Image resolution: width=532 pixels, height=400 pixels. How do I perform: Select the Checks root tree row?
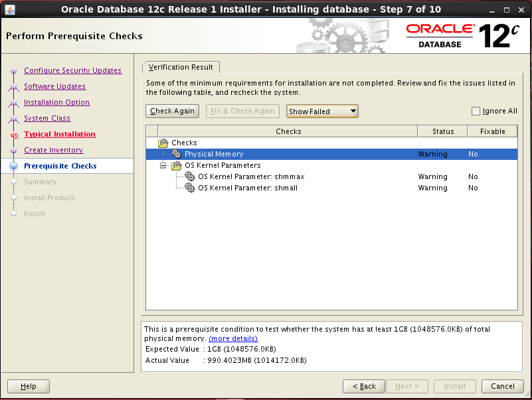point(331,143)
